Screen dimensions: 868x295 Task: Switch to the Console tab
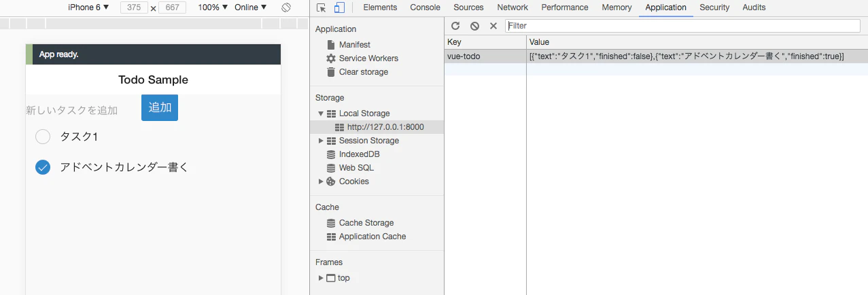pyautogui.click(x=425, y=7)
